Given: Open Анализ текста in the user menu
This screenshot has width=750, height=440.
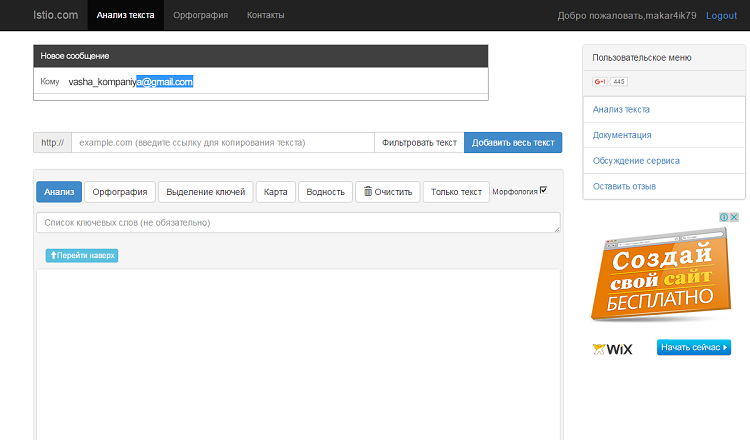Looking at the screenshot, I should click(621, 110).
